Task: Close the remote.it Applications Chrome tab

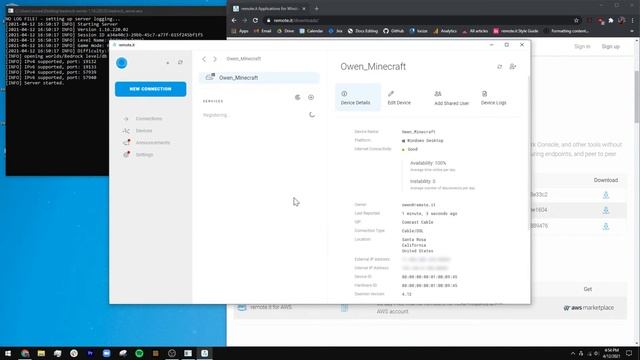Action: 304,9
